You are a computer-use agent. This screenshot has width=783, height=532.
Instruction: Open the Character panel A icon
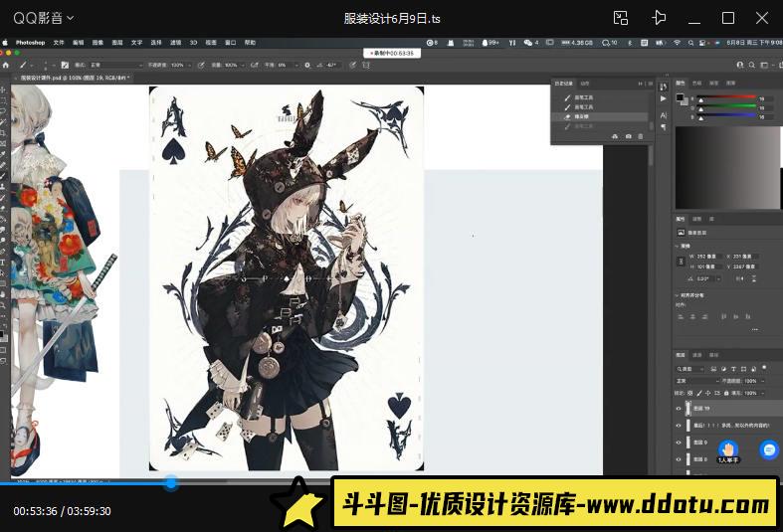(664, 115)
